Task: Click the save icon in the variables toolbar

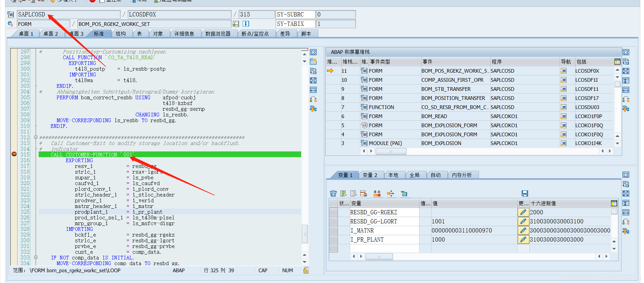Action: tap(525, 193)
